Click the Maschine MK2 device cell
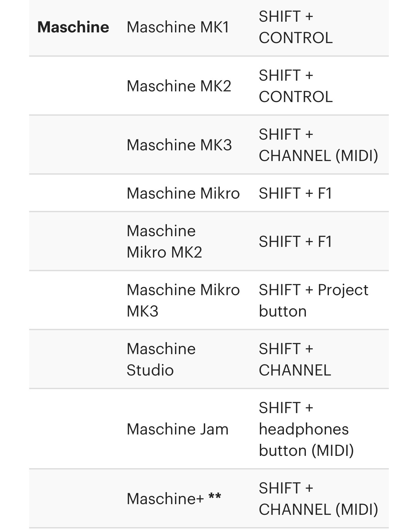 tap(179, 86)
